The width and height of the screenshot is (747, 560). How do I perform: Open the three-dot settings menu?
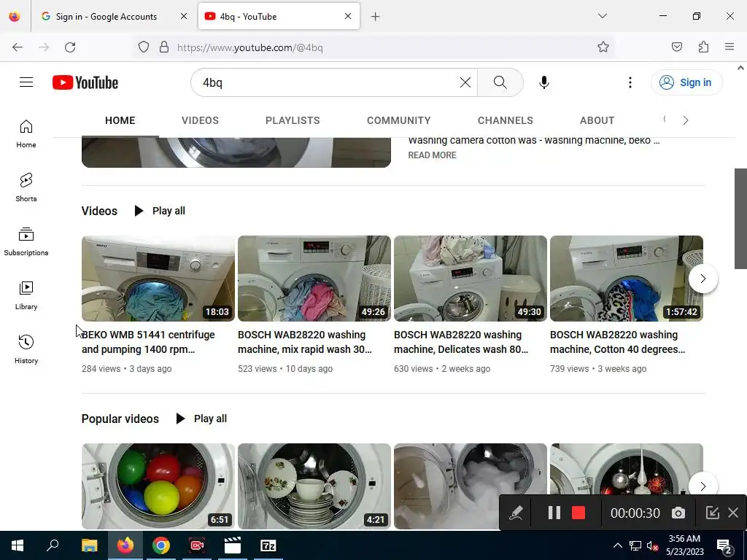pos(630,82)
